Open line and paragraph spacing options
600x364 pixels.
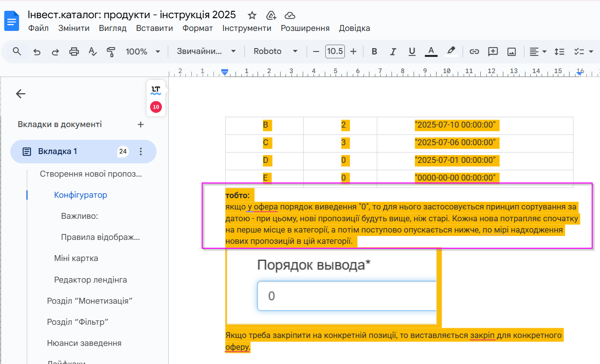click(x=559, y=52)
